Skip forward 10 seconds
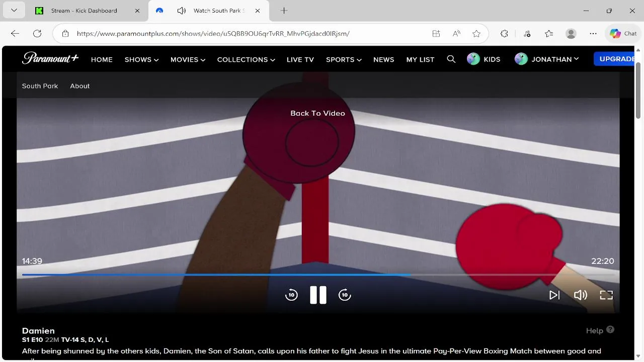This screenshot has width=644, height=362. (345, 295)
